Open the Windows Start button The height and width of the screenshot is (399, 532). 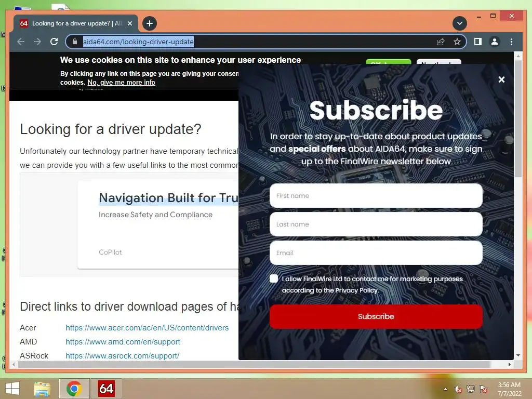(12, 389)
